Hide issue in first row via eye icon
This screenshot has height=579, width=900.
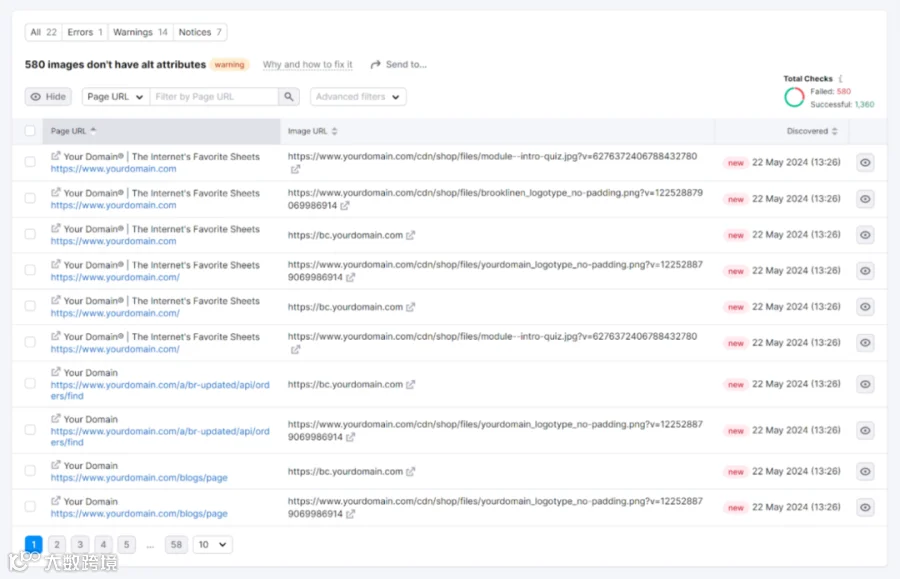(x=865, y=162)
